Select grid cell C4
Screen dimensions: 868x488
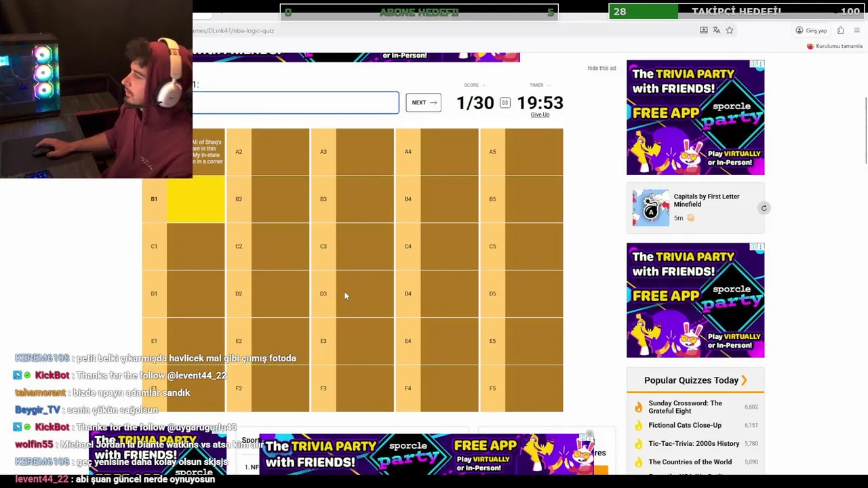(437, 247)
